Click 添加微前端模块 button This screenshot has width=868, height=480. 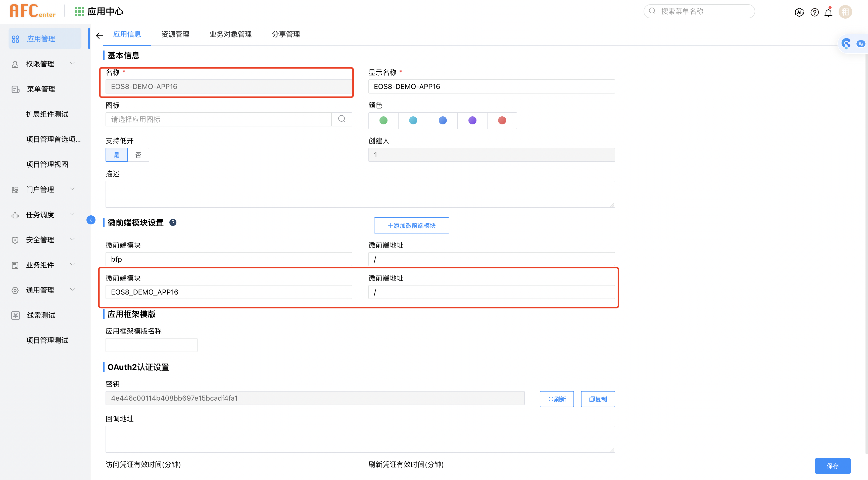pos(411,225)
